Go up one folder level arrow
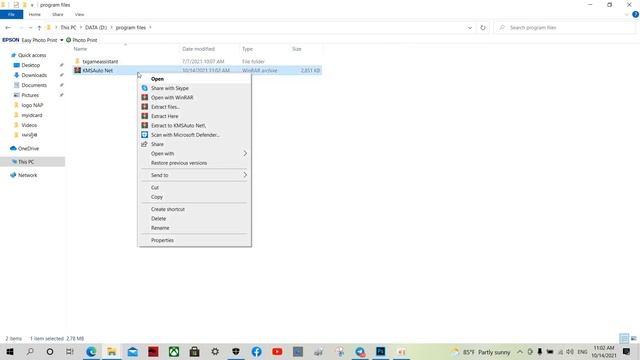 click(x=39, y=27)
